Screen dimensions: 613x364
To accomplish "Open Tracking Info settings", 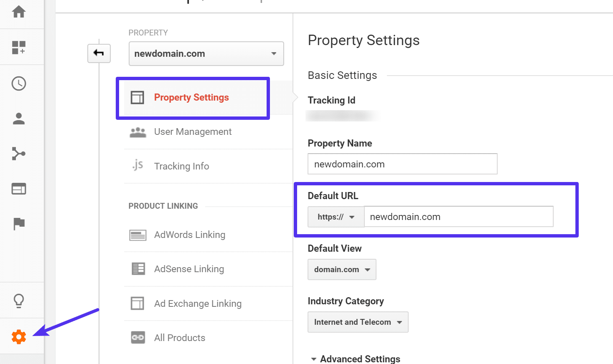I will point(181,166).
